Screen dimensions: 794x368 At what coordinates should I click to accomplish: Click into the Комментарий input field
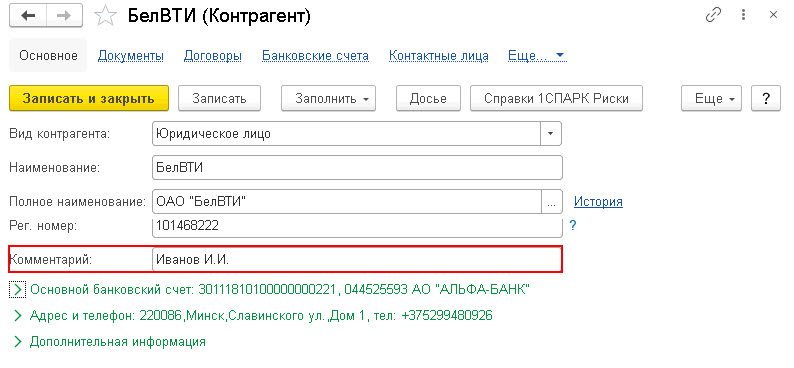(x=357, y=260)
